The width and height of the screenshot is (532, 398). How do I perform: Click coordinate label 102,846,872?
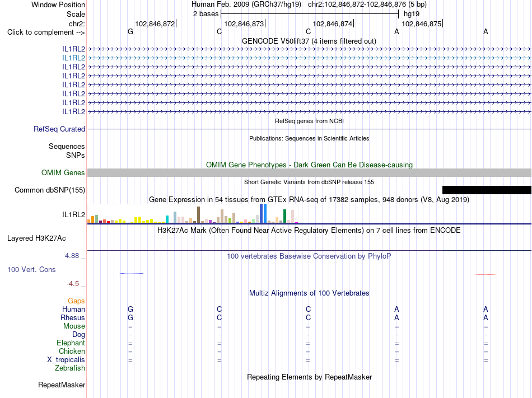tap(155, 24)
